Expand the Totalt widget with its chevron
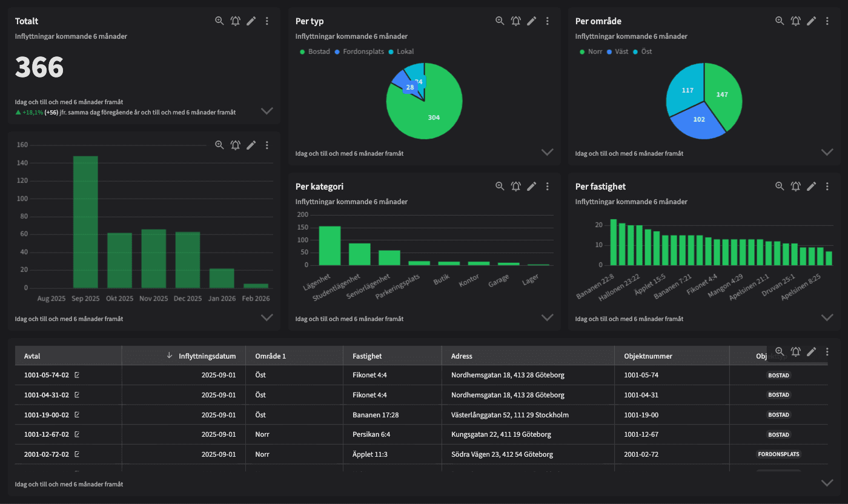 point(267,111)
